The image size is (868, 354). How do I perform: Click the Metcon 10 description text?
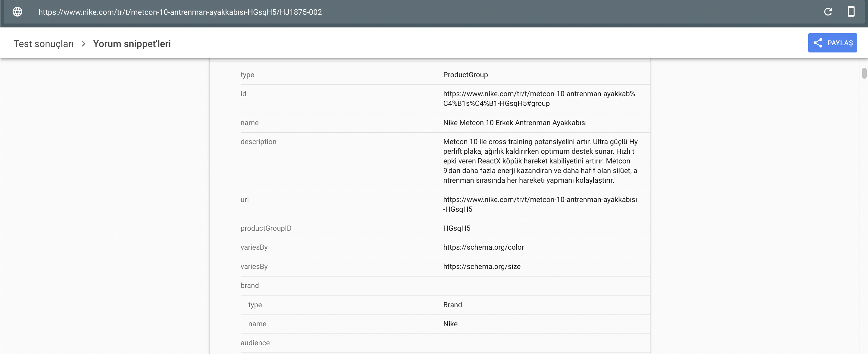[540, 161]
